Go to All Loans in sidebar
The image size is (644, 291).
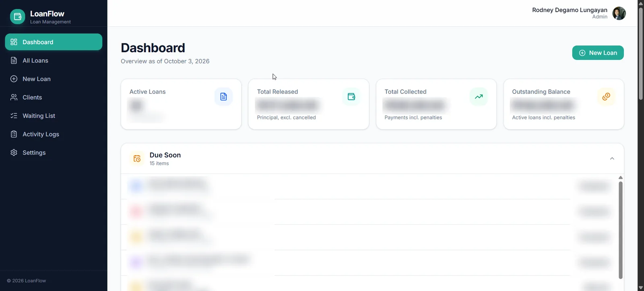point(54,60)
